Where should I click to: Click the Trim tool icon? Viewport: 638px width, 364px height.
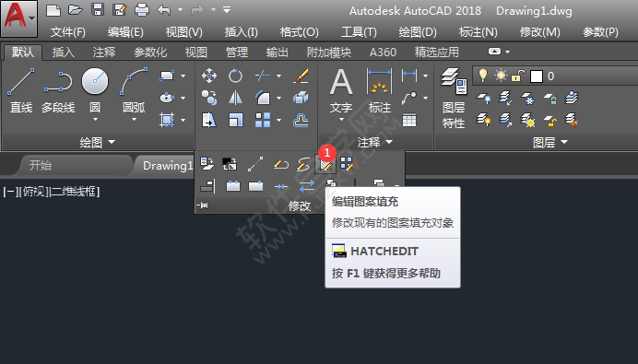(x=263, y=76)
